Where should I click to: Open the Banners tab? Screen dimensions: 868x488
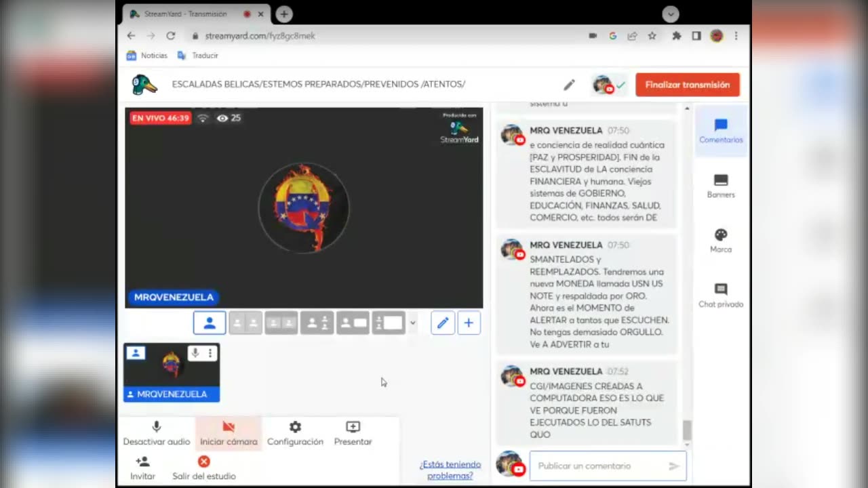click(x=721, y=186)
